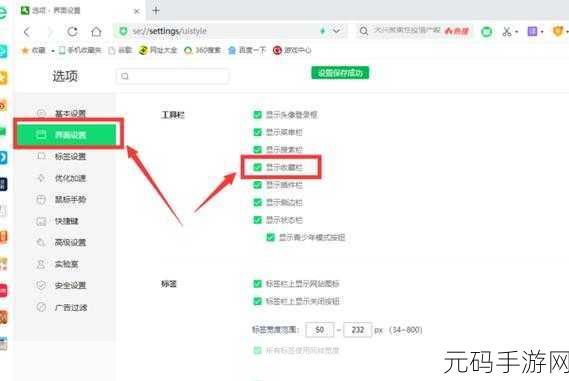Click the purple square extension icon

[532, 32]
